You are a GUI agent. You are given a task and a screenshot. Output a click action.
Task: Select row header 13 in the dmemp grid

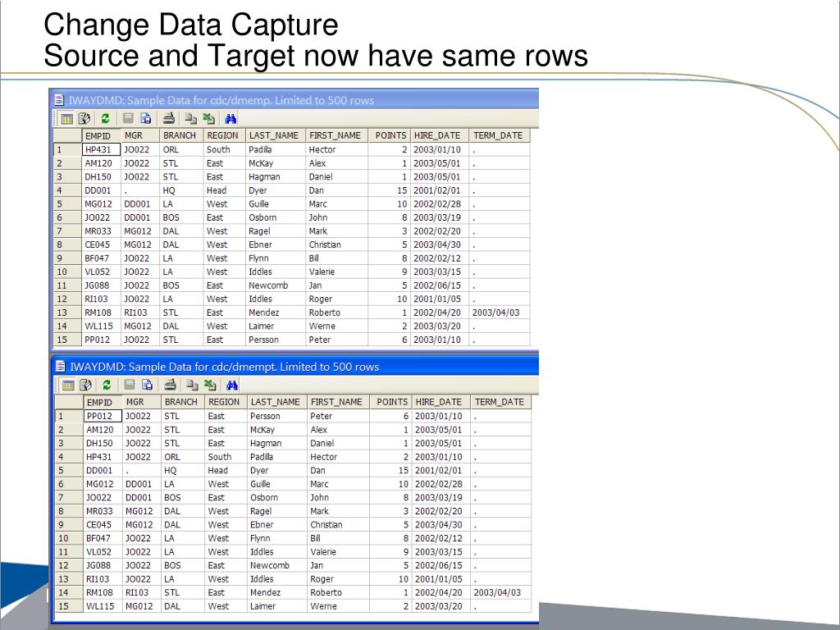(x=67, y=313)
